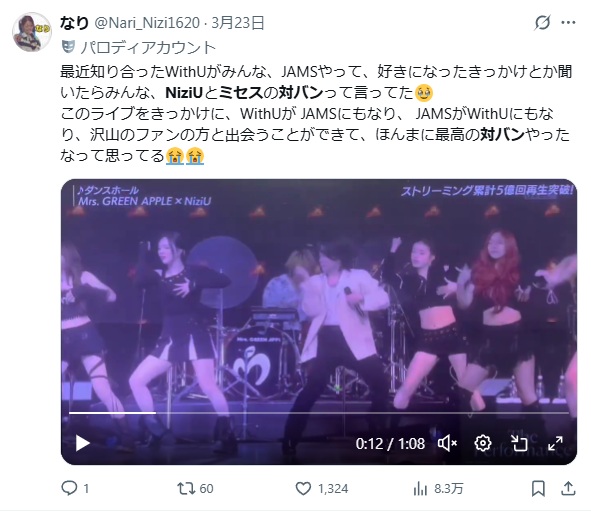591x513 pixels.
Task: Unmute the video sound
Action: click(x=447, y=443)
